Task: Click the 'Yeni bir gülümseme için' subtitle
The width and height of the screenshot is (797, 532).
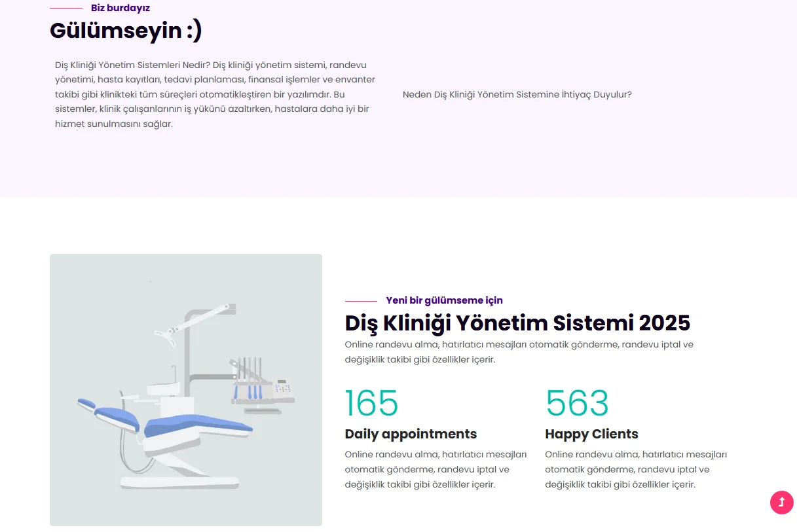Action: coord(444,300)
